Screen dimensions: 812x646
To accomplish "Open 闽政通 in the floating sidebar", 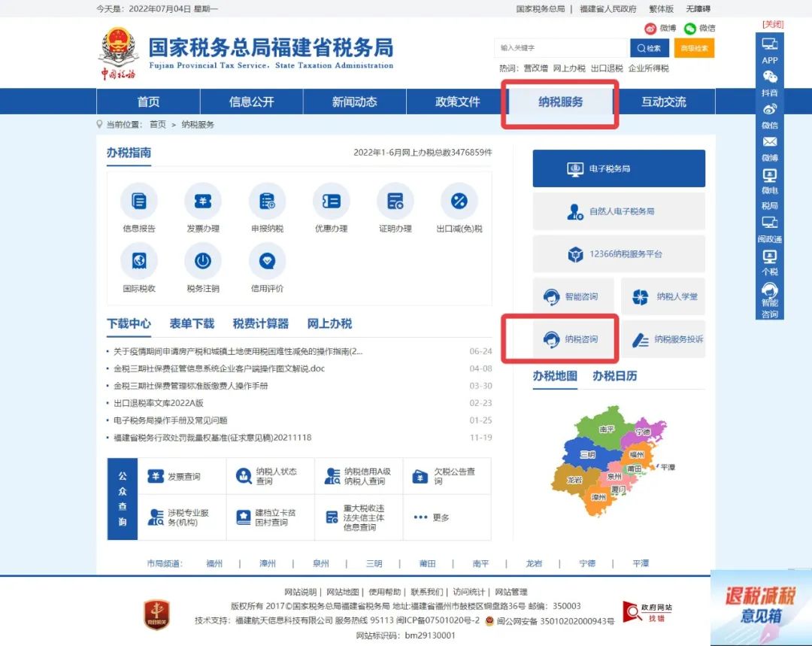I will click(770, 229).
